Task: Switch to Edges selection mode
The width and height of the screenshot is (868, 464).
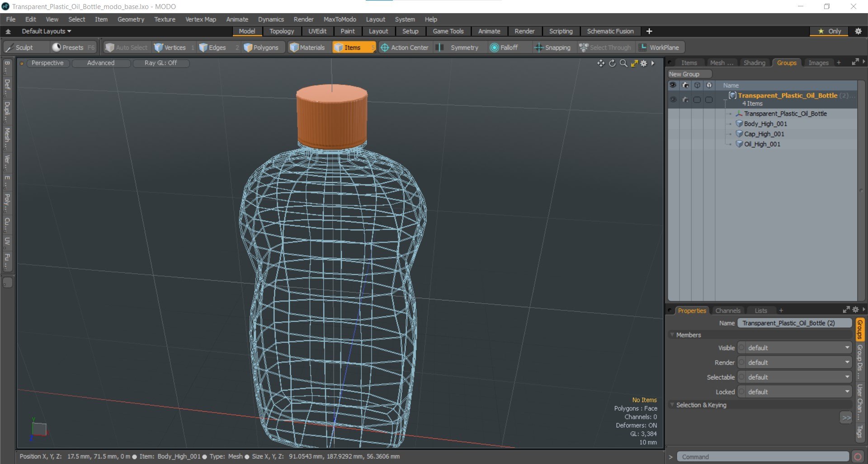Action: (x=213, y=47)
